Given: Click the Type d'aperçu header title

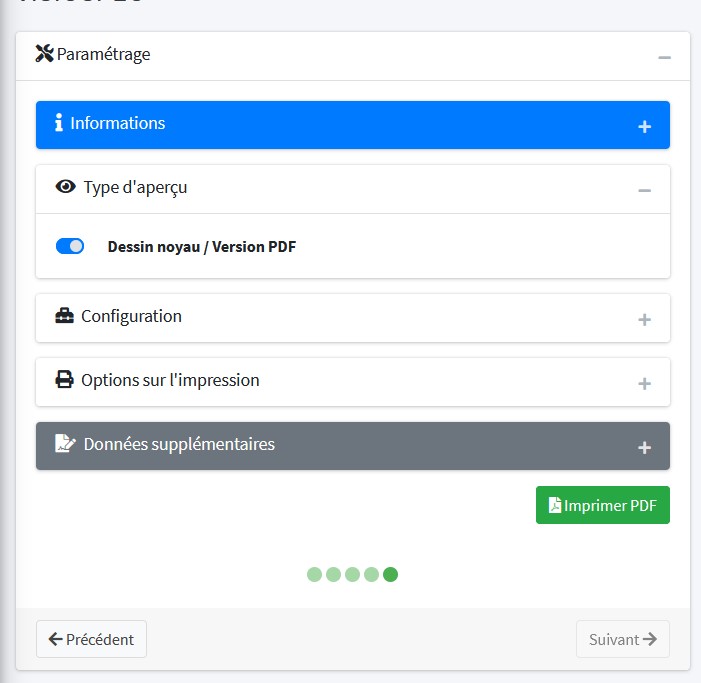Looking at the screenshot, I should (135, 188).
